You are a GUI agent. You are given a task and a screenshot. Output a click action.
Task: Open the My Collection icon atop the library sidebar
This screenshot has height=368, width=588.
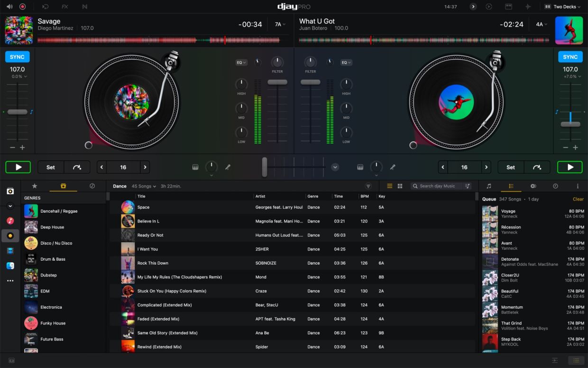(10, 191)
